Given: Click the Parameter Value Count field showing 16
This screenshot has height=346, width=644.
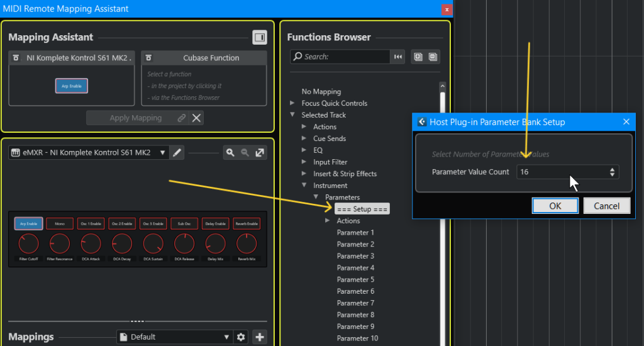Looking at the screenshot, I should click(x=567, y=172).
